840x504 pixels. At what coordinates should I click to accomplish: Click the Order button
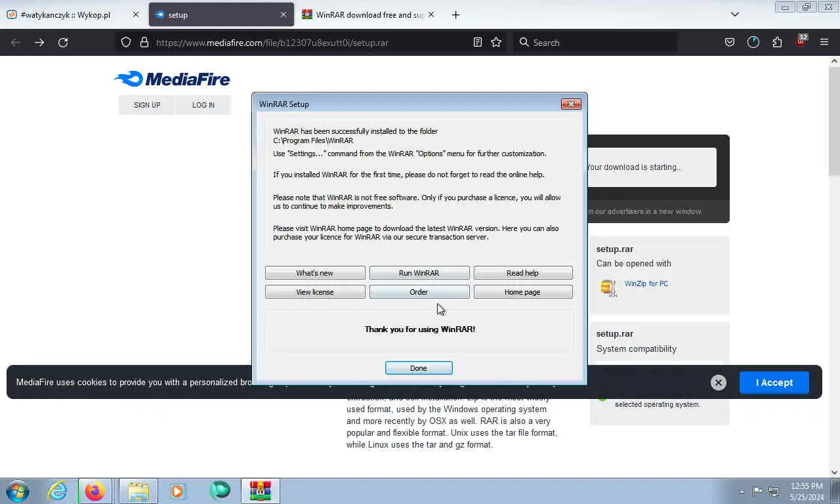[419, 292]
